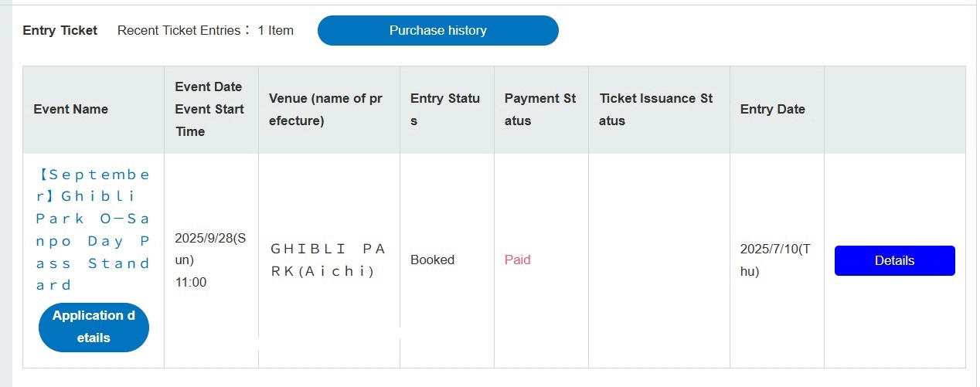Click the GHIBLI PARK (Aichi) venue cell

(329, 260)
